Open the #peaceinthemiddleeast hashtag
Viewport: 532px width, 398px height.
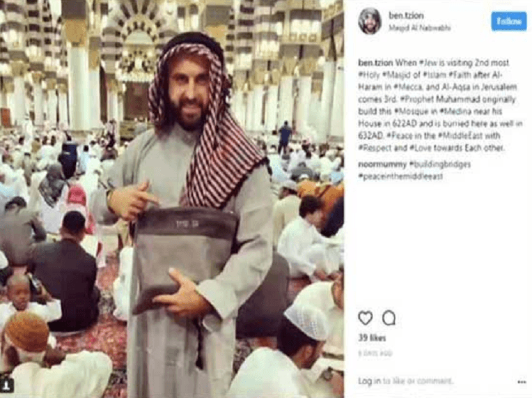pos(400,176)
